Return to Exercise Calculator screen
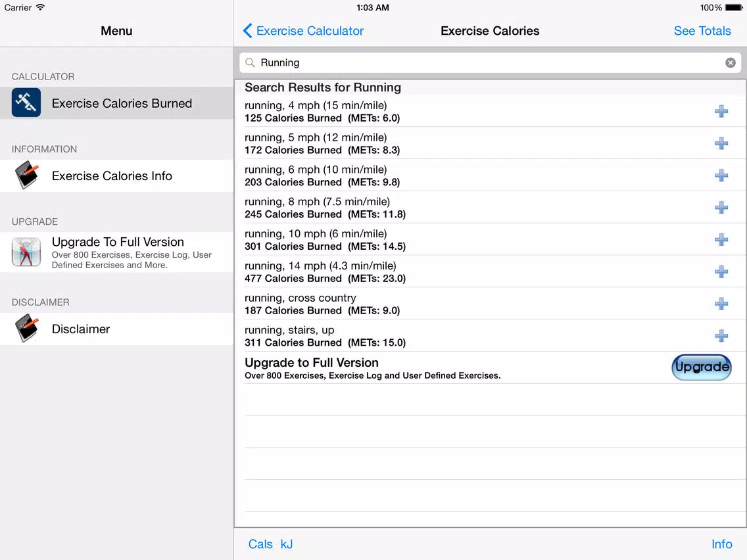The image size is (747, 560). 304,31
